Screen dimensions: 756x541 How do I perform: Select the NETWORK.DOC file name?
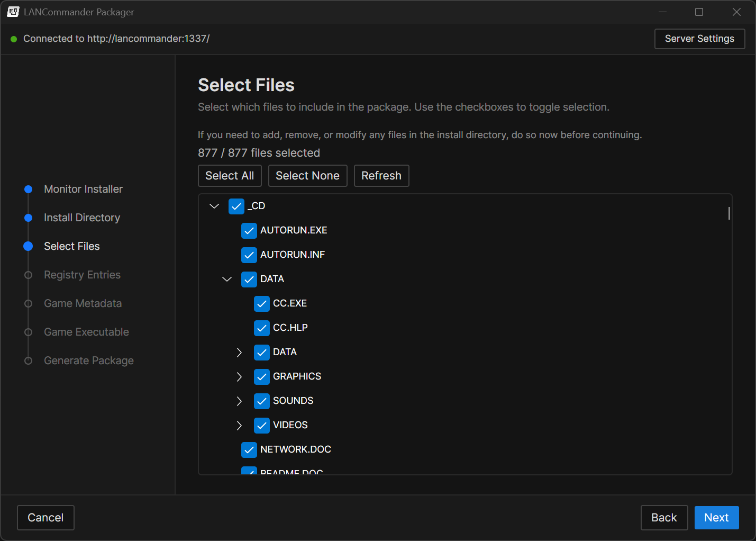pos(296,449)
